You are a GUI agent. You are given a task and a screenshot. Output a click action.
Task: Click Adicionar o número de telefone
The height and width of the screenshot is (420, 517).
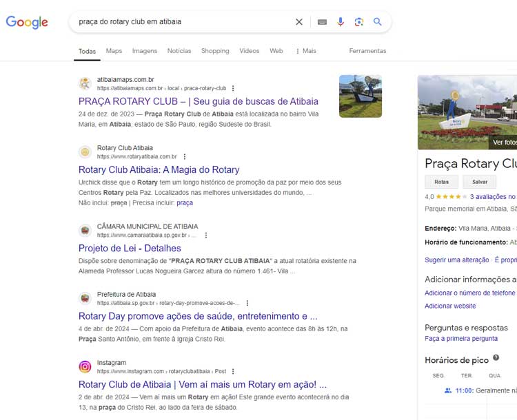(x=470, y=293)
